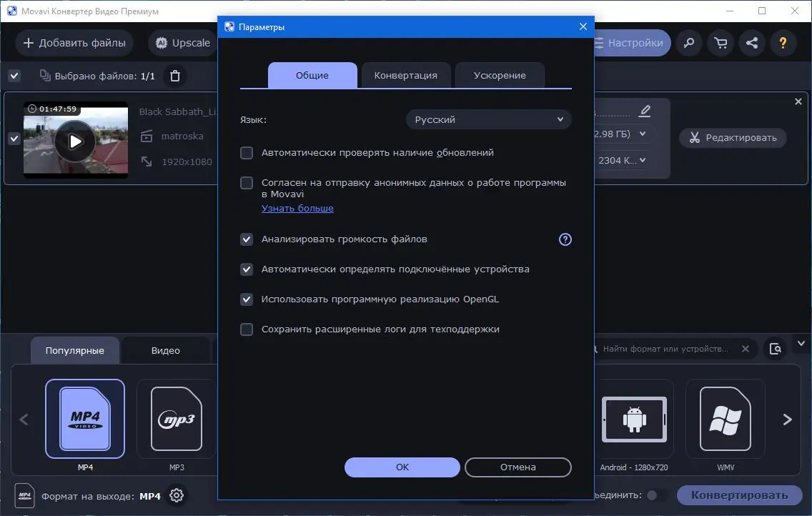Enable saving extended support logs checkbox
This screenshot has height=516, width=812.
247,329
